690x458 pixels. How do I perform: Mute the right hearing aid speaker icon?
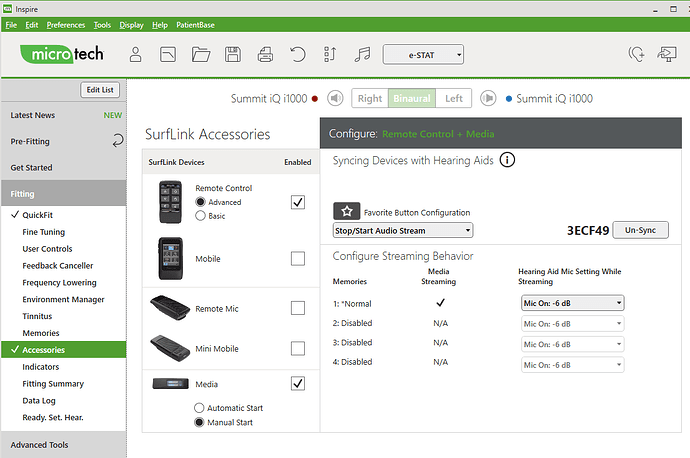[x=335, y=98]
